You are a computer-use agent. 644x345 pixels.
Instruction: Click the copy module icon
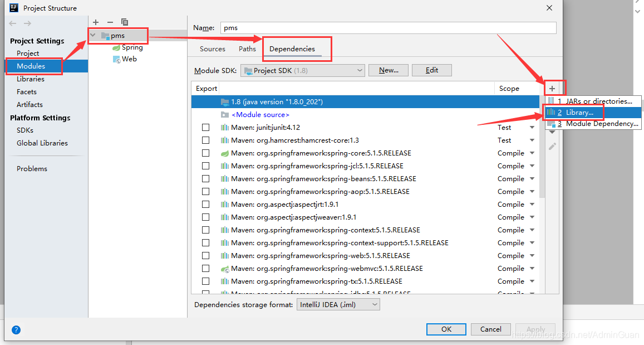(x=125, y=22)
